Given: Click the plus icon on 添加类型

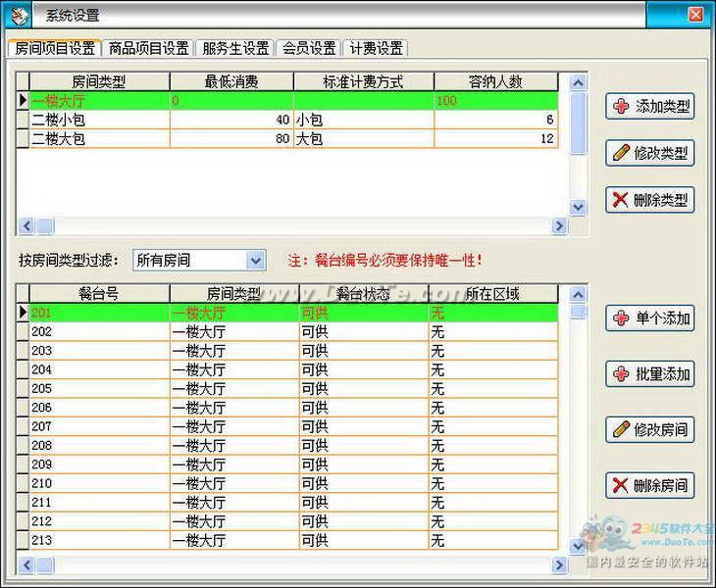Looking at the screenshot, I should (621, 107).
